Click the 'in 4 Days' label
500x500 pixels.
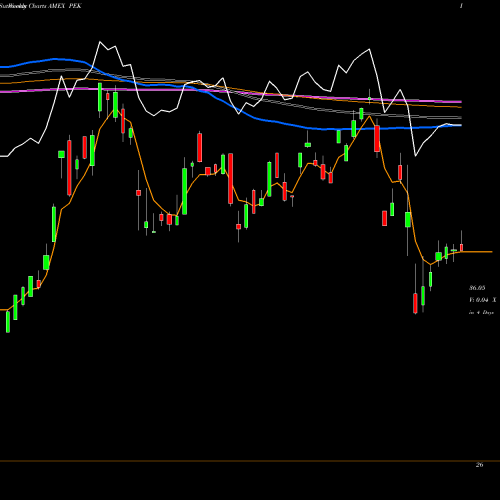tap(481, 313)
